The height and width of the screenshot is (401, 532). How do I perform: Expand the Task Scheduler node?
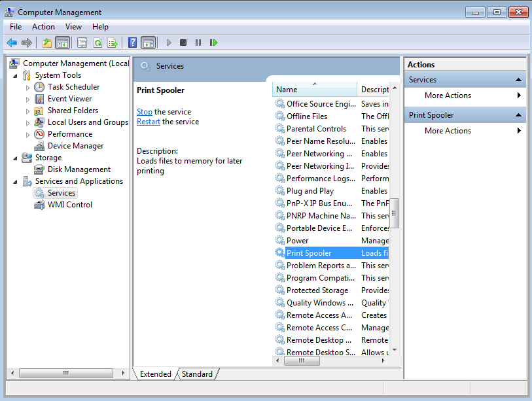(28, 87)
